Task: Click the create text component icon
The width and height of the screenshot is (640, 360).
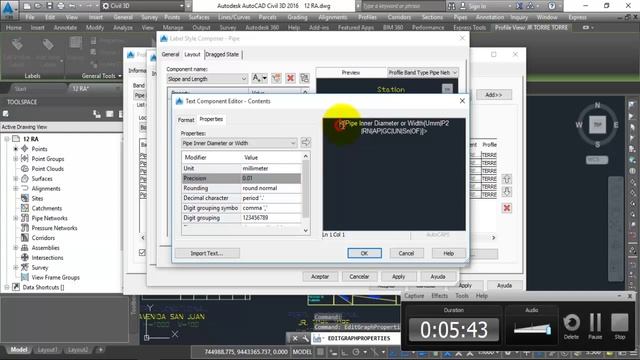Action: 259,78
